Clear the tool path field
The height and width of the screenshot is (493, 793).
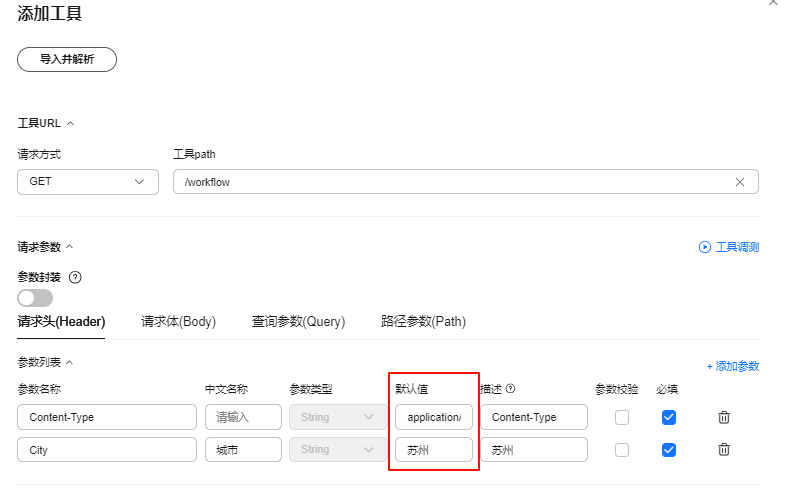(740, 182)
